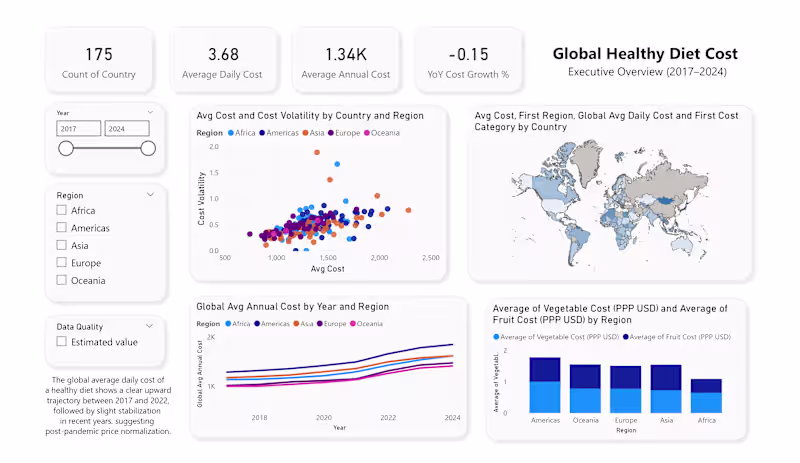Click the Global Healthy Diet Cost title

(645, 54)
